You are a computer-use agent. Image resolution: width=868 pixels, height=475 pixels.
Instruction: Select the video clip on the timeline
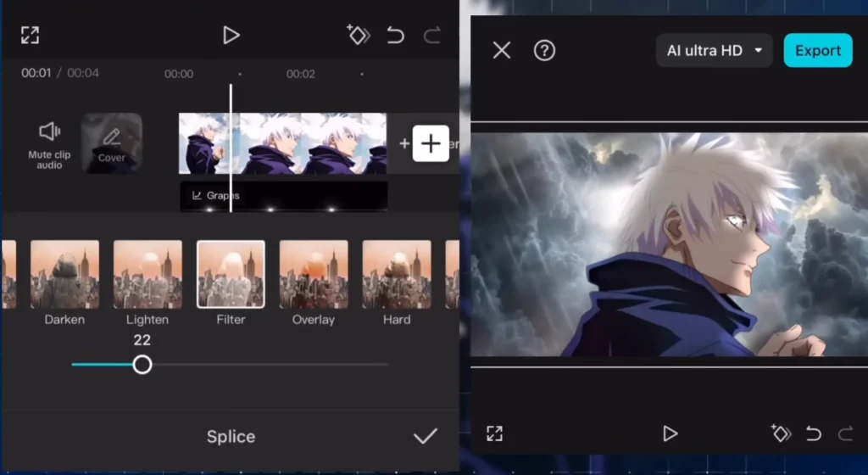pyautogui.click(x=282, y=143)
